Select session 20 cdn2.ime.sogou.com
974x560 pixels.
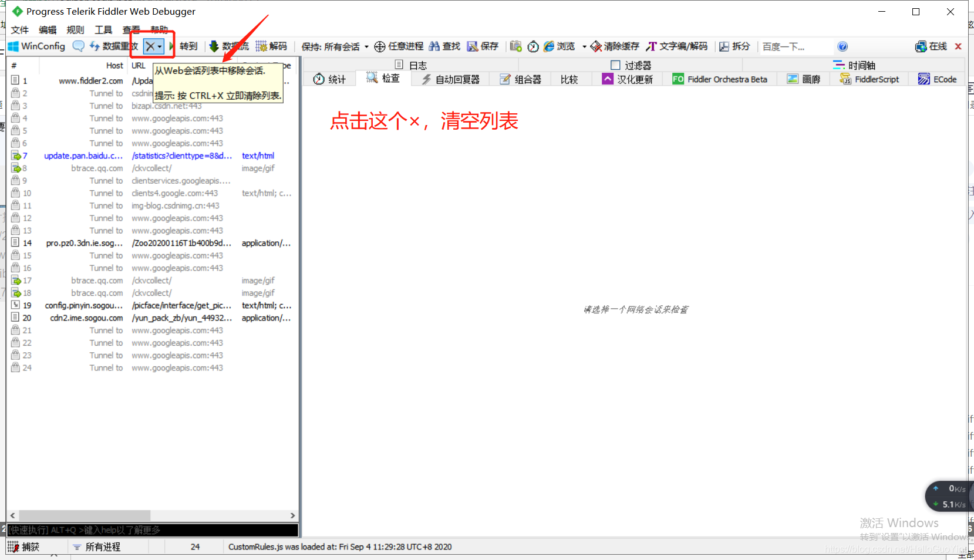[x=153, y=318]
